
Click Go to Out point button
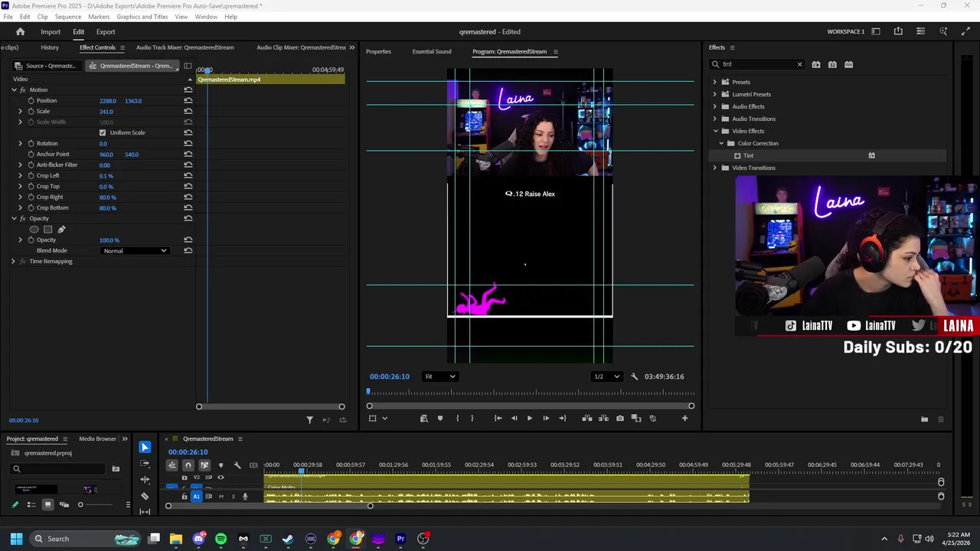click(563, 418)
